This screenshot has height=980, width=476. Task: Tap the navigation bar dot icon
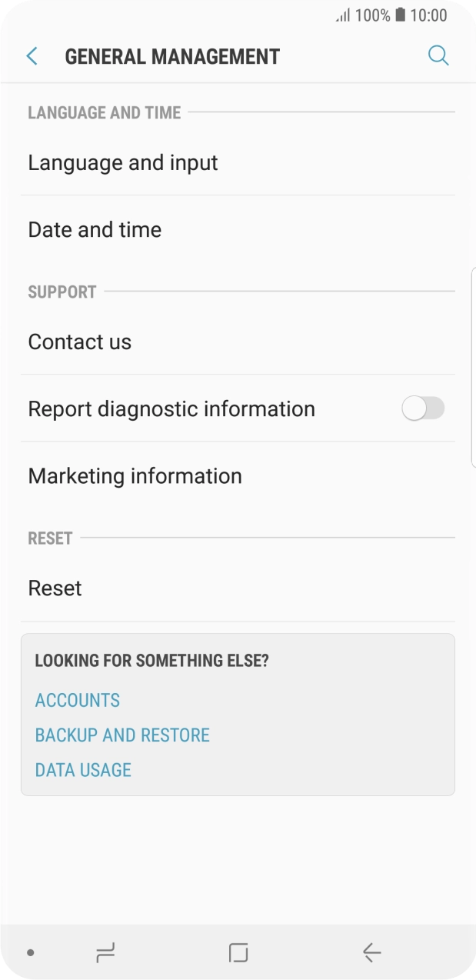point(31,952)
